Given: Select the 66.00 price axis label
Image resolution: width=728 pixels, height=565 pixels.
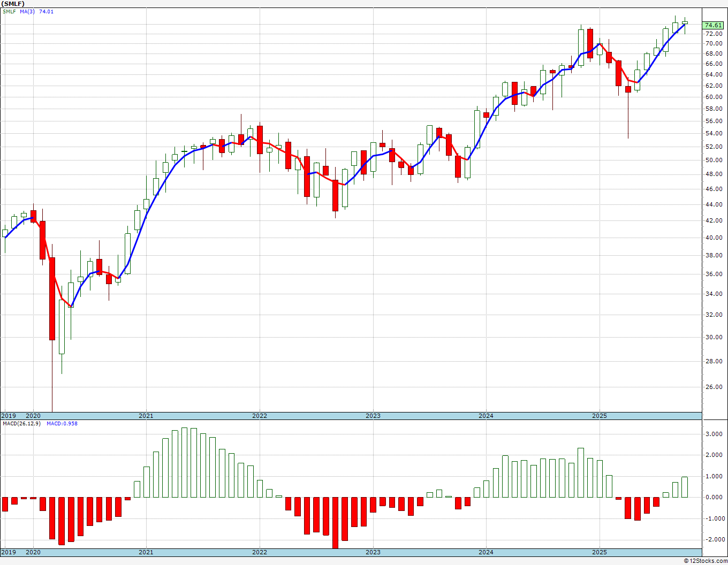Looking at the screenshot, I should click(714, 64).
